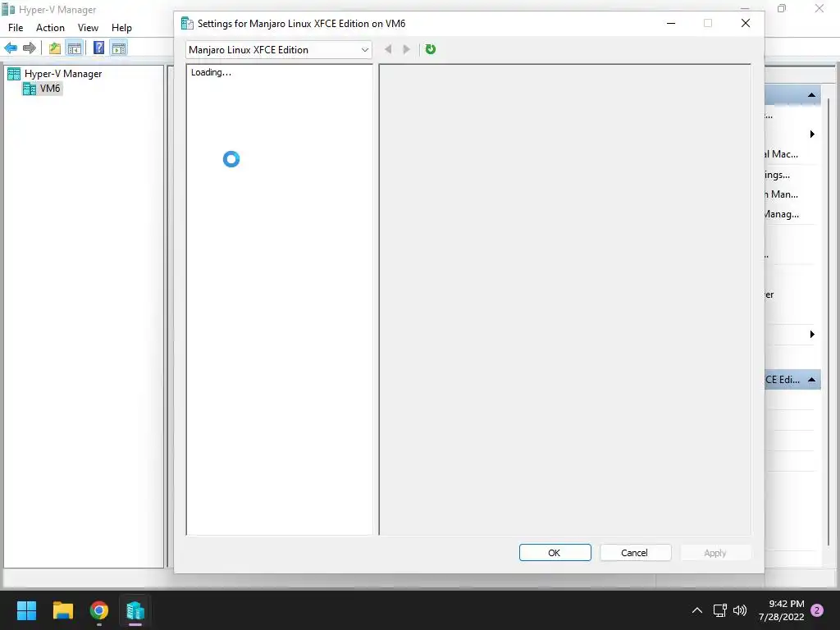The height and width of the screenshot is (630, 840).
Task: Open the Help menu
Action: 121,28
